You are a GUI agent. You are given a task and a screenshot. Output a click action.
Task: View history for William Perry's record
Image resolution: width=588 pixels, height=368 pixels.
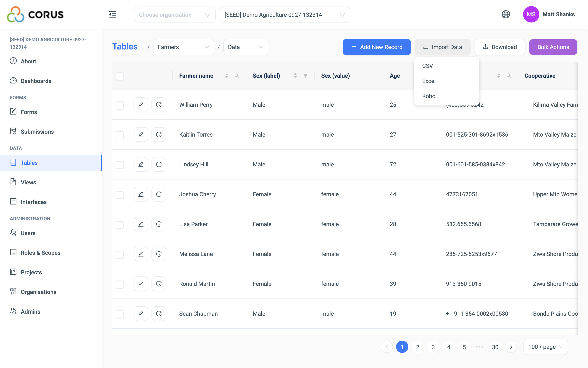coord(159,105)
